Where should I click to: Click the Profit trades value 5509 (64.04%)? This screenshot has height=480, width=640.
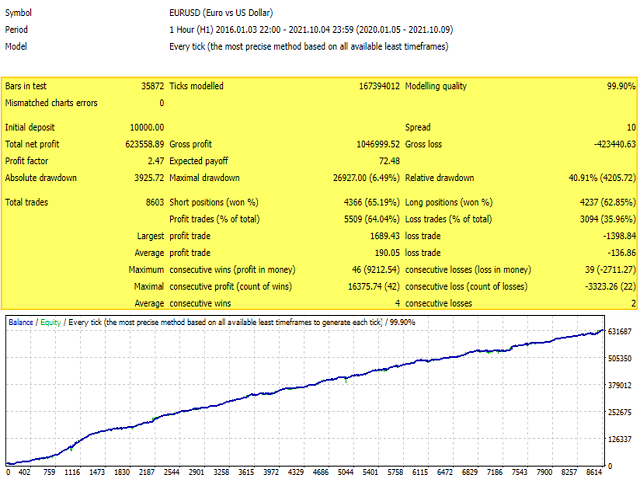tap(372, 219)
